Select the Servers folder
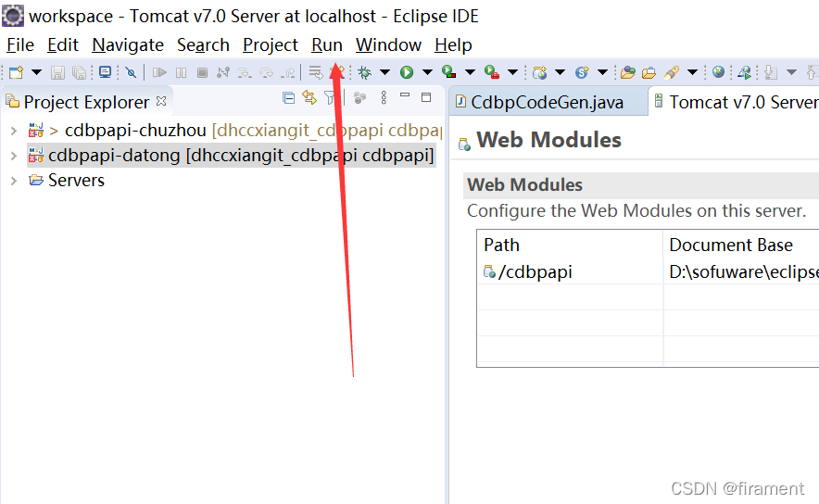819x504 pixels. click(x=67, y=180)
